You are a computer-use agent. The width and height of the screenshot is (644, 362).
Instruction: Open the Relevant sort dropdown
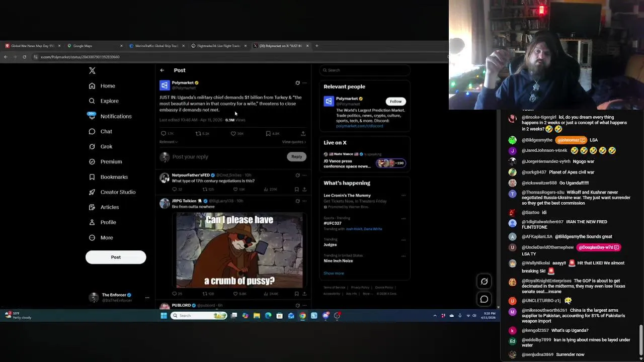[169, 142]
